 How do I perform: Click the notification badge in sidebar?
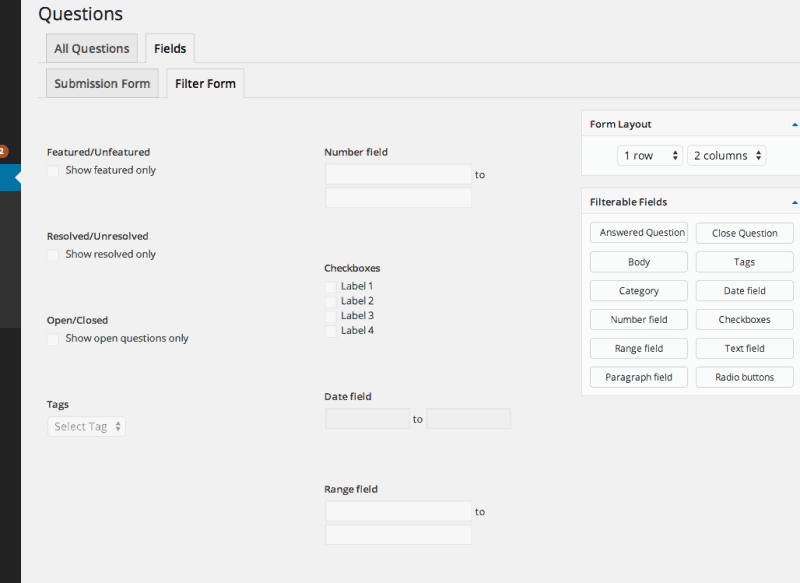3,151
